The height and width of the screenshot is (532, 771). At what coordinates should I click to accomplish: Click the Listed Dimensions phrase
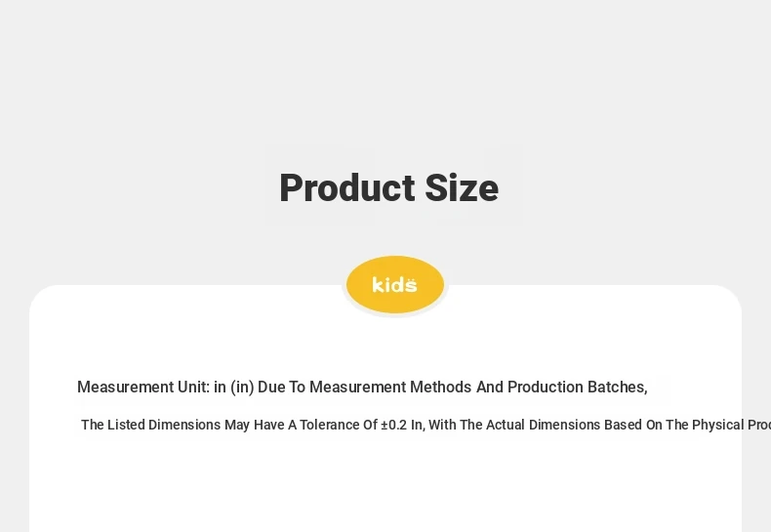coord(164,425)
